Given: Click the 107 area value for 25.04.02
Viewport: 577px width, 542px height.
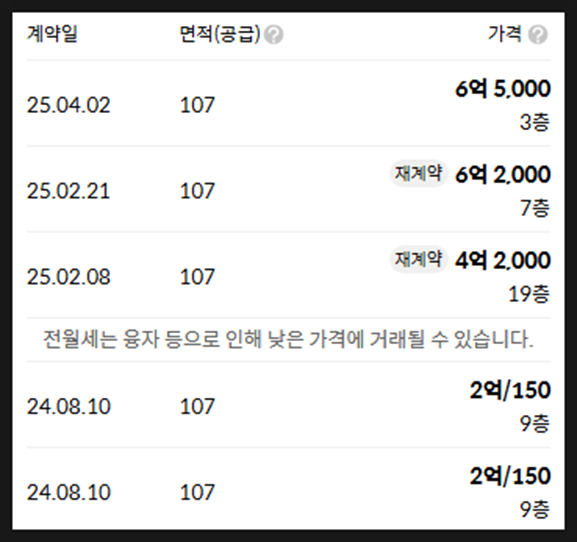Looking at the screenshot, I should pyautogui.click(x=197, y=105).
